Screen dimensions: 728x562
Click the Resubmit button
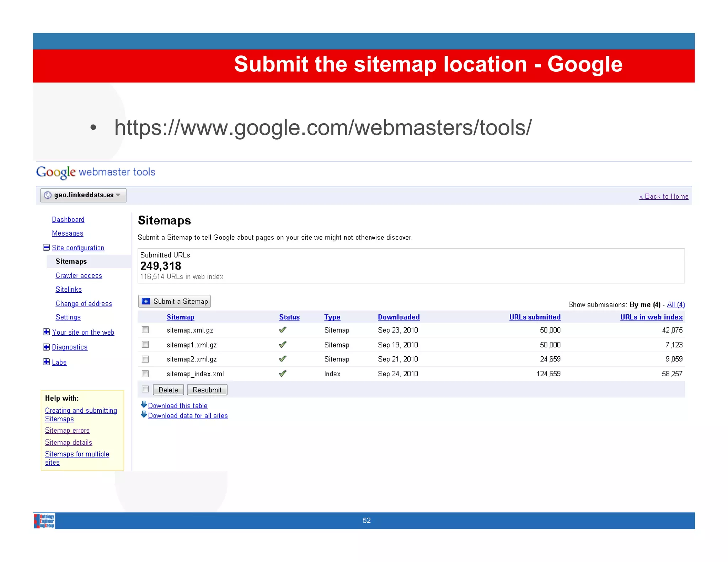tap(207, 390)
